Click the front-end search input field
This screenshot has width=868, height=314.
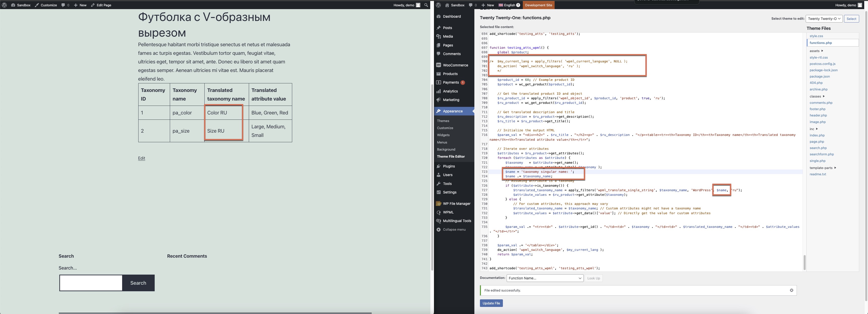(91, 283)
